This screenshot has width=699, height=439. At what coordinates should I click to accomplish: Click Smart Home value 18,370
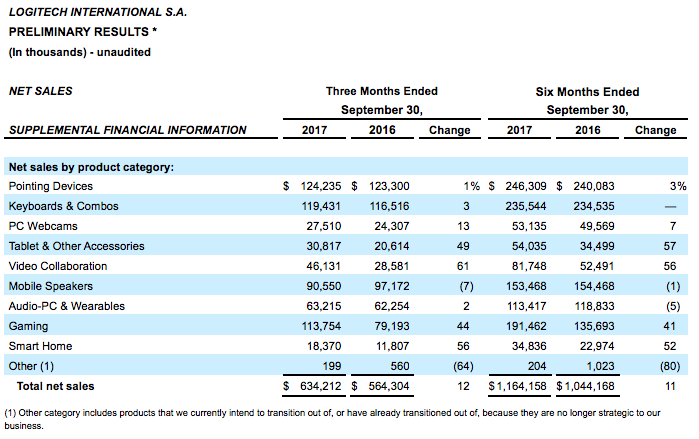pyautogui.click(x=324, y=346)
